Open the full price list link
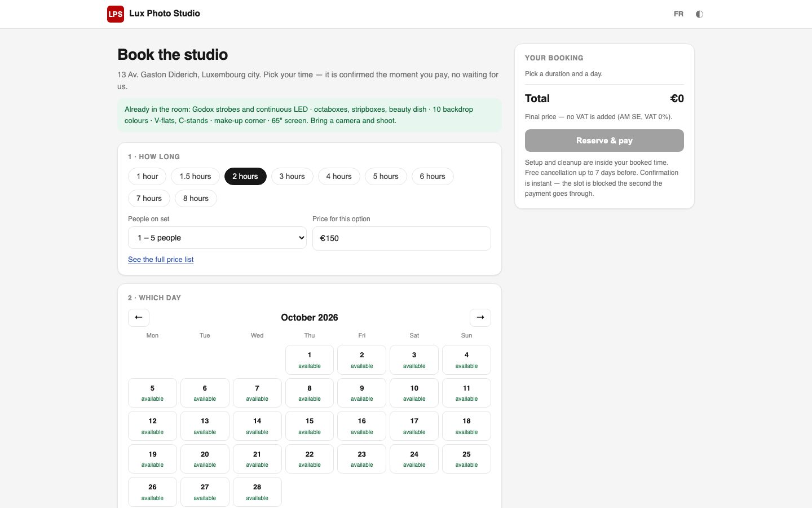The width and height of the screenshot is (812, 508). 161,260
